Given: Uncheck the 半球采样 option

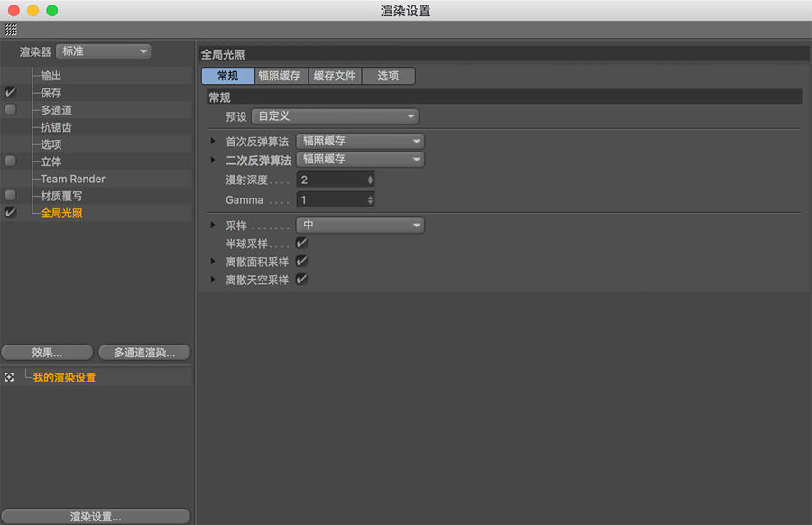Looking at the screenshot, I should [x=301, y=244].
